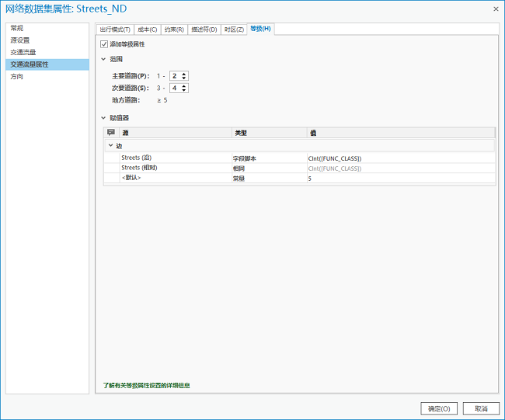
Task: Switch to the 约束(R) tab
Action: click(x=174, y=29)
